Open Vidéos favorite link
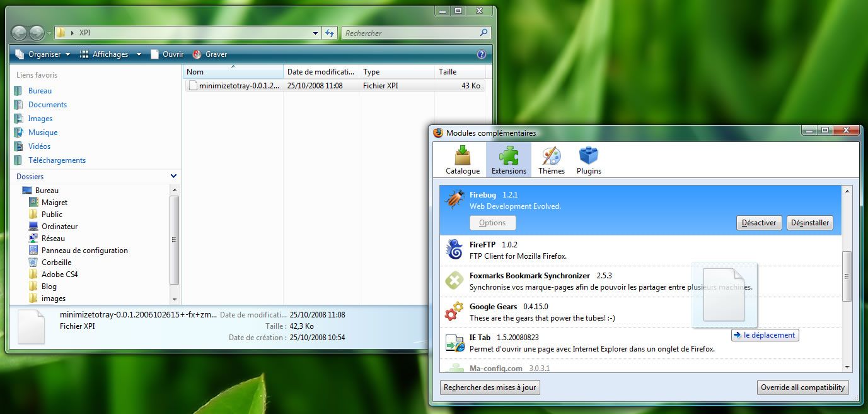The height and width of the screenshot is (414, 868). click(x=39, y=146)
